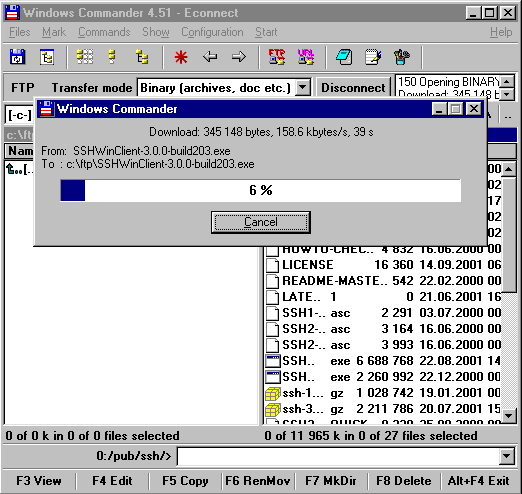Open the Transfer mode dropdown
The height and width of the screenshot is (494, 522).
tap(303, 88)
